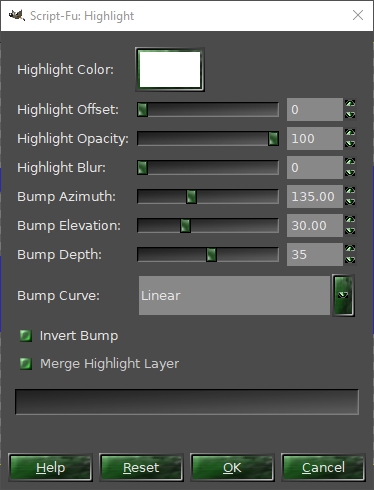Click the Highlight Blur slider handle

pyautogui.click(x=142, y=168)
